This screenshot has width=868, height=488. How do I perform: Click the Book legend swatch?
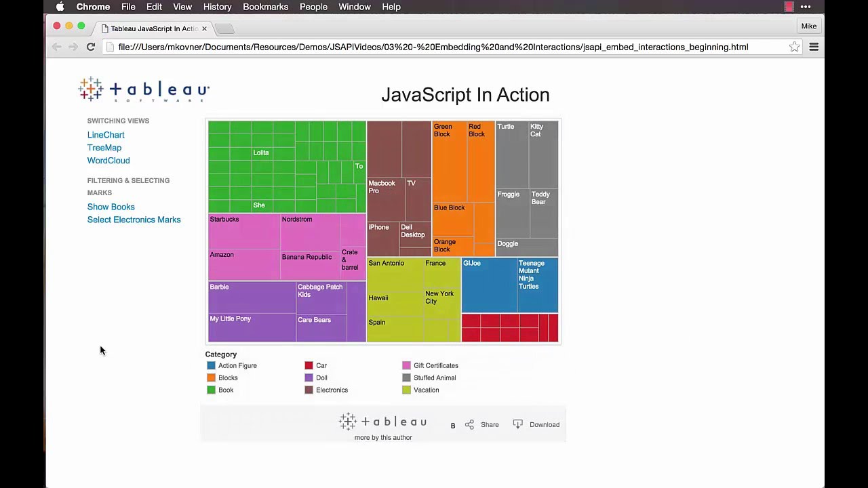[x=211, y=390]
